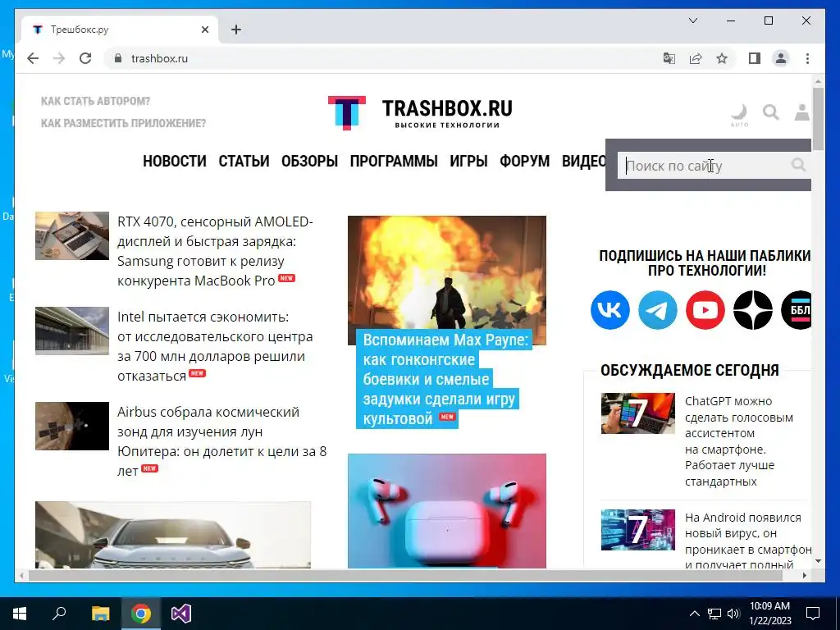
Task: Share this page icon in address bar
Action: click(696, 58)
